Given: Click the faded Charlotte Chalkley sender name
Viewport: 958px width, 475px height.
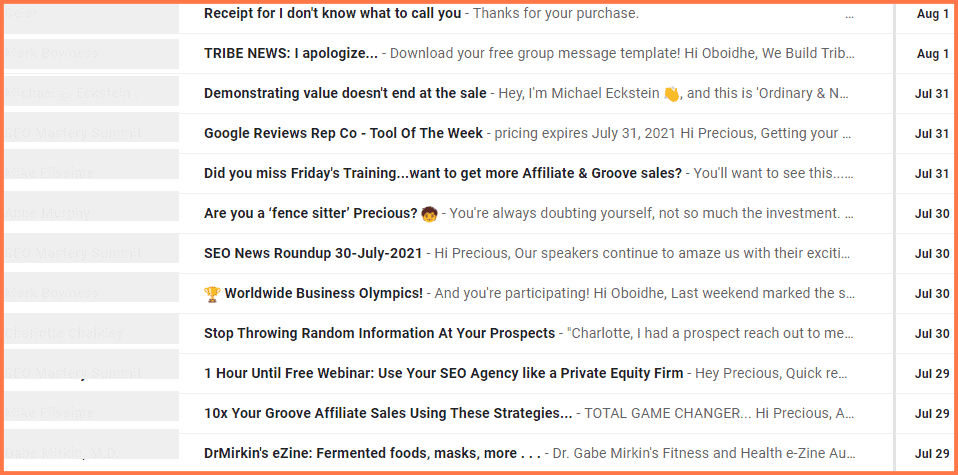Looking at the screenshot, I should pos(64,333).
